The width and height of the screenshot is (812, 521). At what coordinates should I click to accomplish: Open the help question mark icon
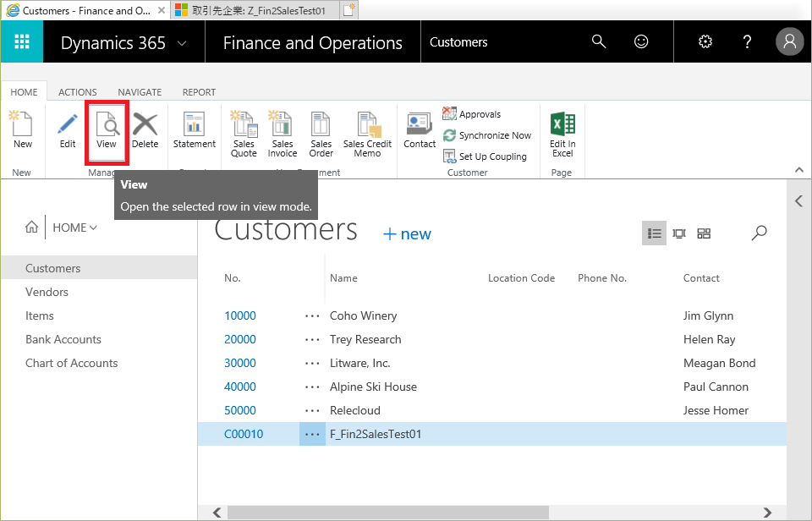click(x=747, y=41)
